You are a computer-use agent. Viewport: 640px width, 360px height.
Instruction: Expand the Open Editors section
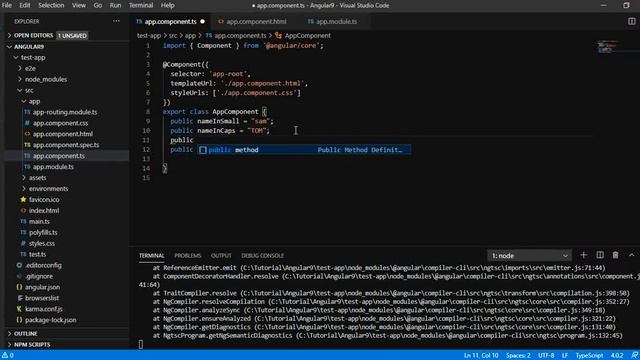pyautogui.click(x=33, y=36)
